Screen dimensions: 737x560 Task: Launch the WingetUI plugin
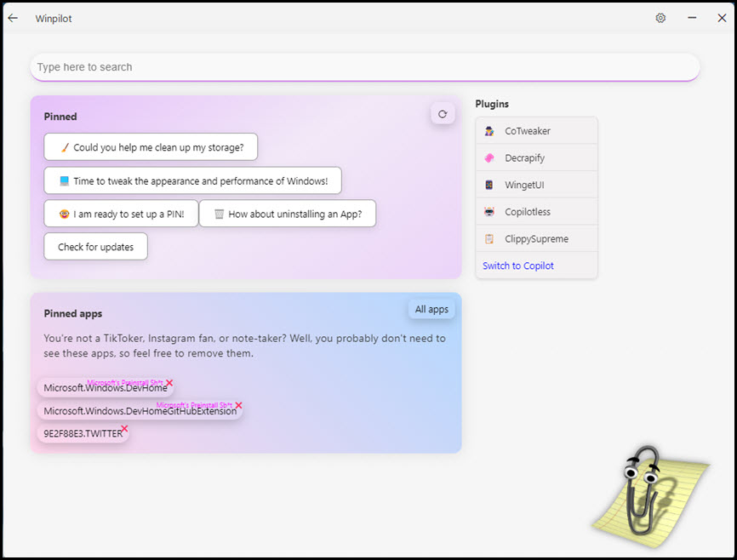pyautogui.click(x=536, y=185)
